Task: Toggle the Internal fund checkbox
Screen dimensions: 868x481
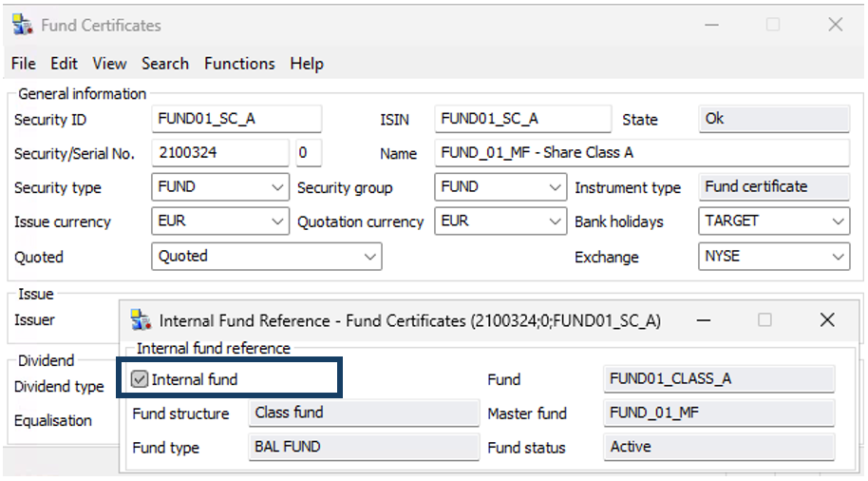Action: point(139,379)
